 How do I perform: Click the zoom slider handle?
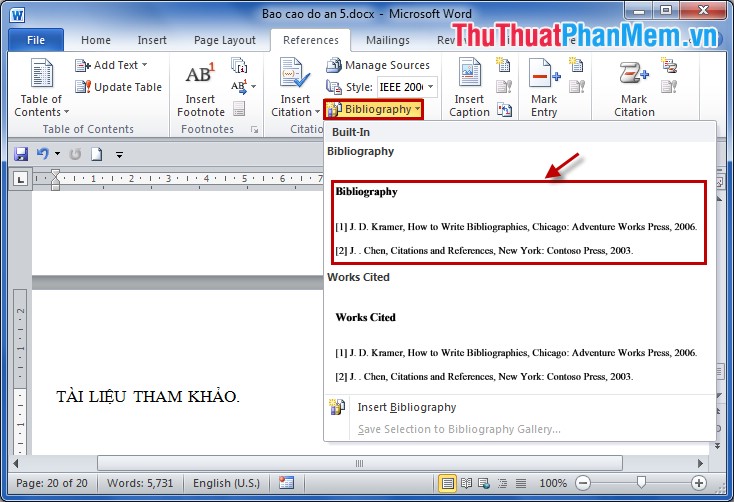pyautogui.click(x=641, y=482)
